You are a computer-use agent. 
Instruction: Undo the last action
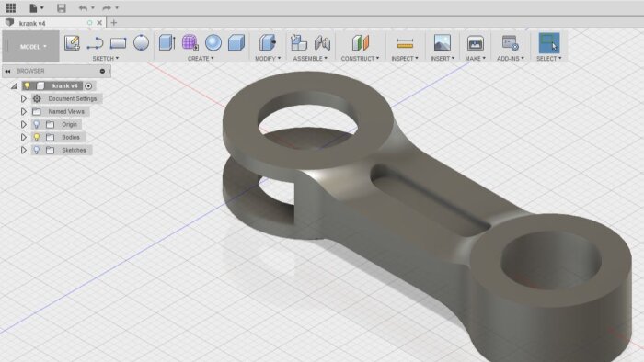[83, 7]
